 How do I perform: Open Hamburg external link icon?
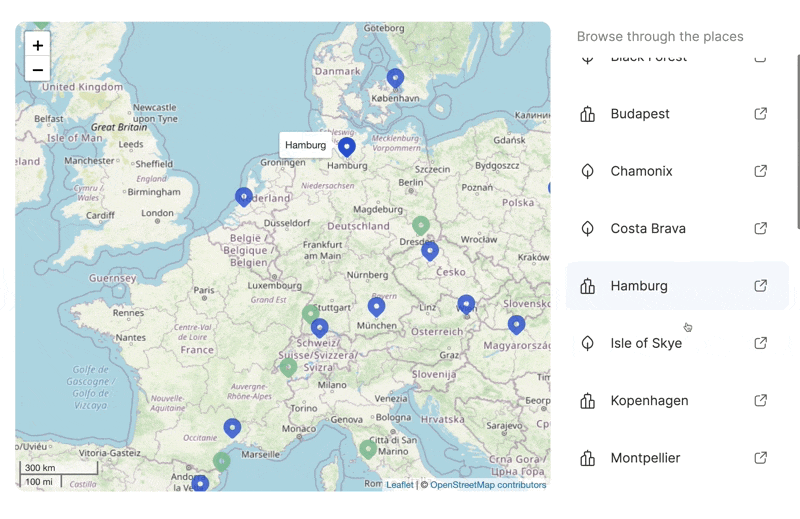coord(760,286)
